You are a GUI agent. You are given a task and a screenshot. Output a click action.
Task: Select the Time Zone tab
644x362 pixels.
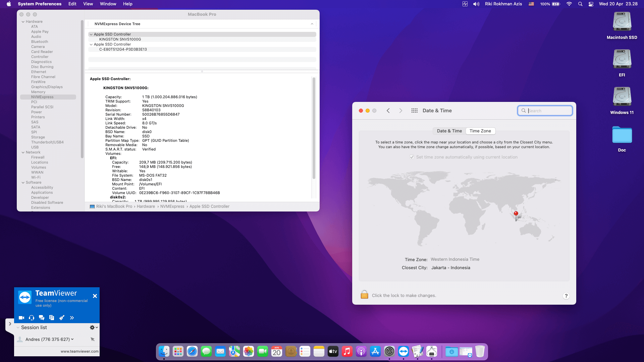click(x=480, y=131)
